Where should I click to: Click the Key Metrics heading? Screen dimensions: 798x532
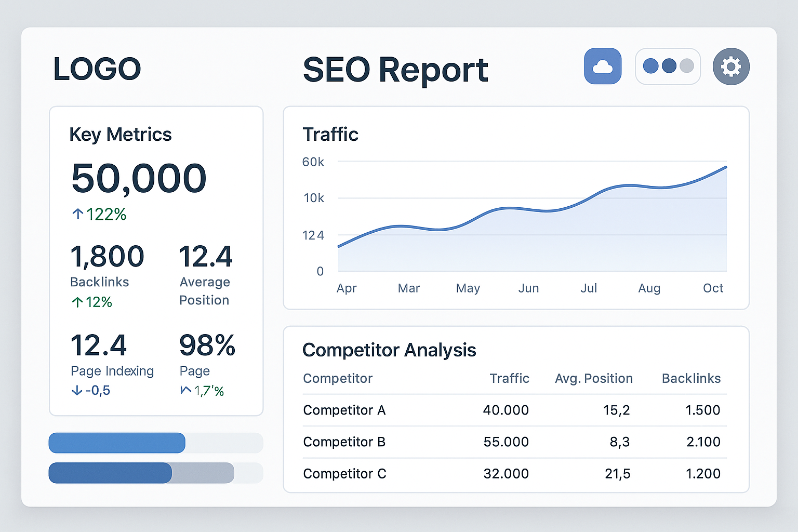tap(121, 134)
